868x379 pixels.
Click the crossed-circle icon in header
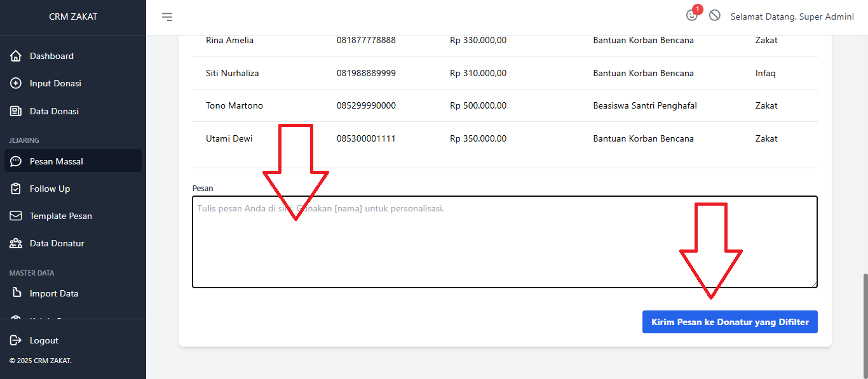[x=715, y=16]
